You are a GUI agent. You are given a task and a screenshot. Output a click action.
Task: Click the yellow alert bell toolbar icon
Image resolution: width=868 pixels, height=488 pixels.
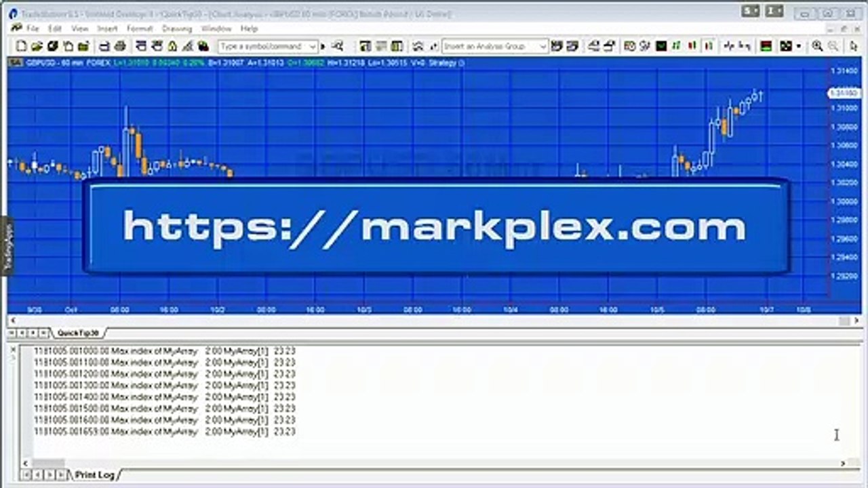click(x=172, y=46)
